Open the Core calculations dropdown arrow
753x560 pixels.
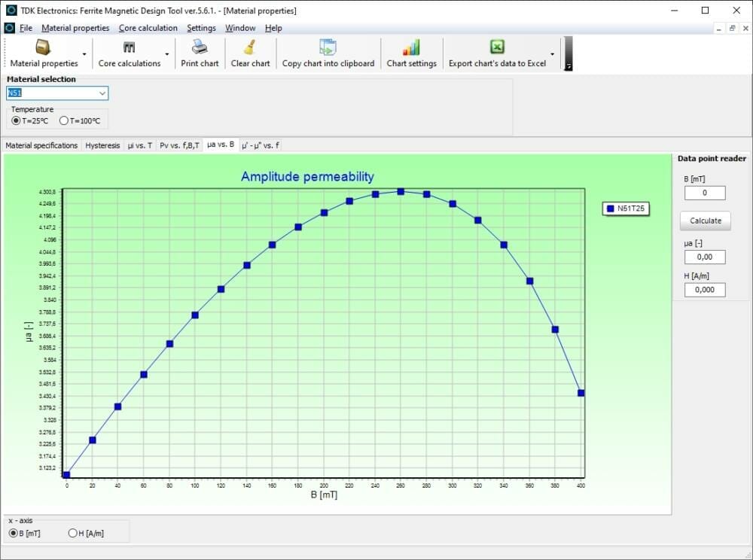click(166, 53)
